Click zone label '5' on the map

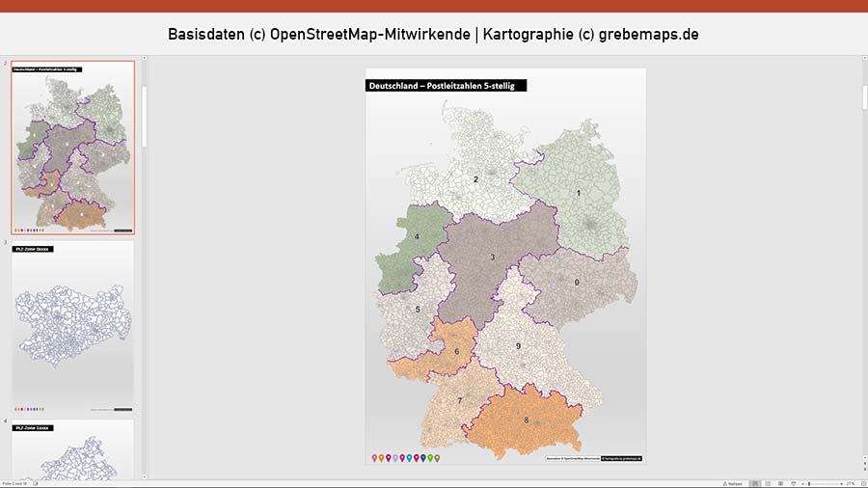[418, 310]
